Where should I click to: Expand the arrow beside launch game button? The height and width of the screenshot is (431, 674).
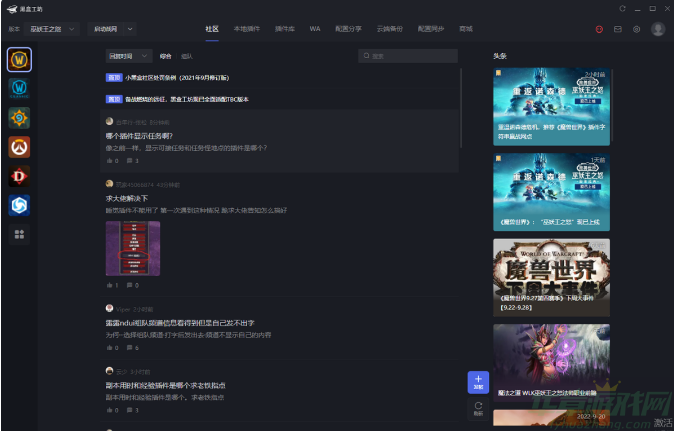130,29
